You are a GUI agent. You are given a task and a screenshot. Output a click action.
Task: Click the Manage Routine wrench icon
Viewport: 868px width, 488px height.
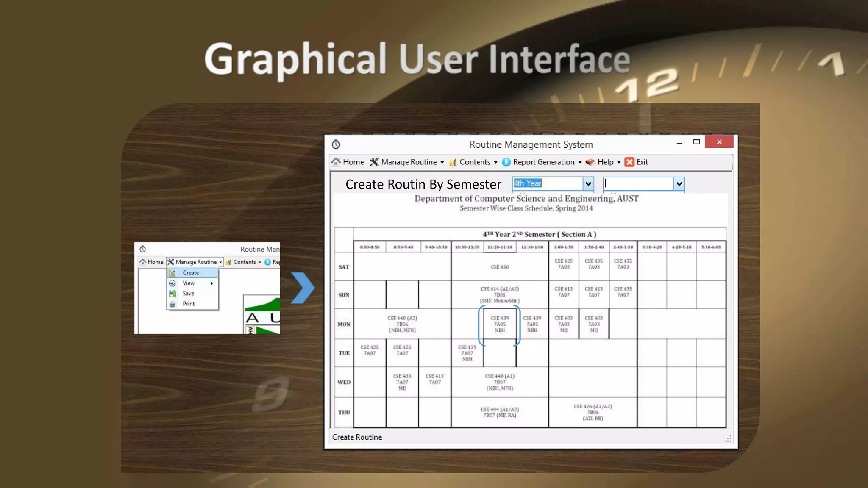[374, 162]
